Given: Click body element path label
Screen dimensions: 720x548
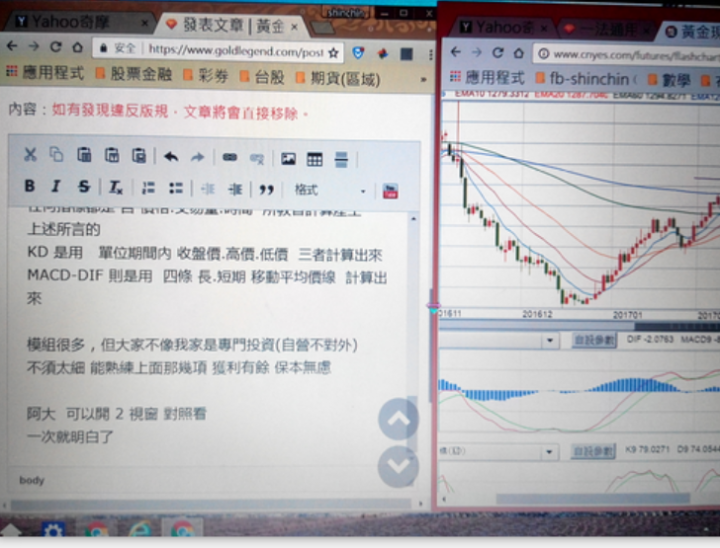Looking at the screenshot, I should [32, 480].
